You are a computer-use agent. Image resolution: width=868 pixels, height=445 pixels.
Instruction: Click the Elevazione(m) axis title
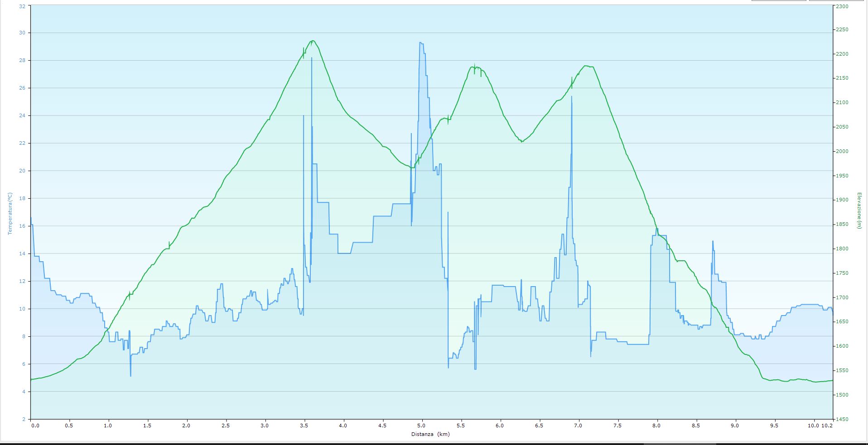coord(858,211)
